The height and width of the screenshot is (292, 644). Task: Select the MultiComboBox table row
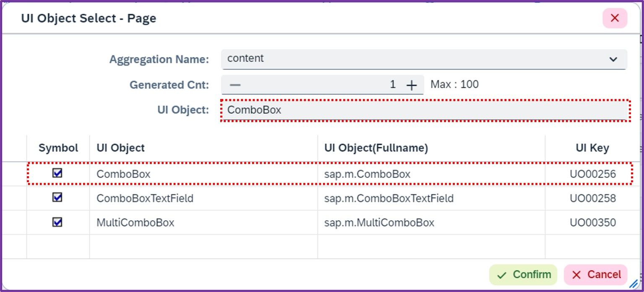pyautogui.click(x=330, y=222)
